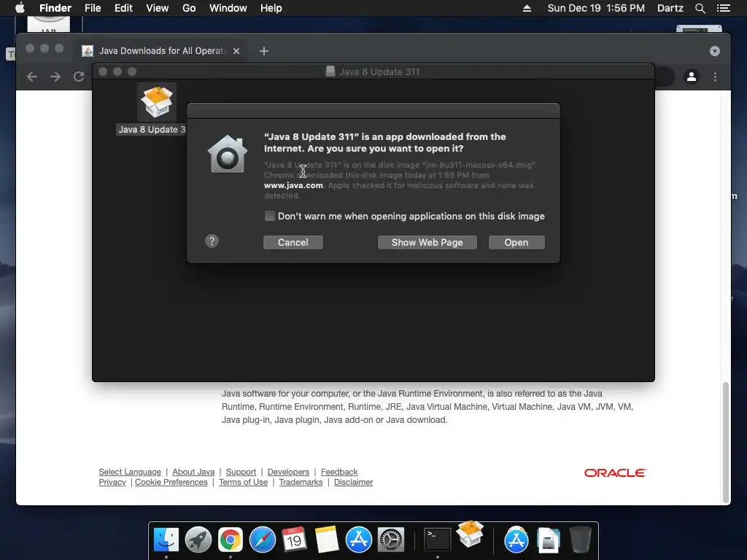
Task: Open the Privacy link
Action: [x=112, y=483]
